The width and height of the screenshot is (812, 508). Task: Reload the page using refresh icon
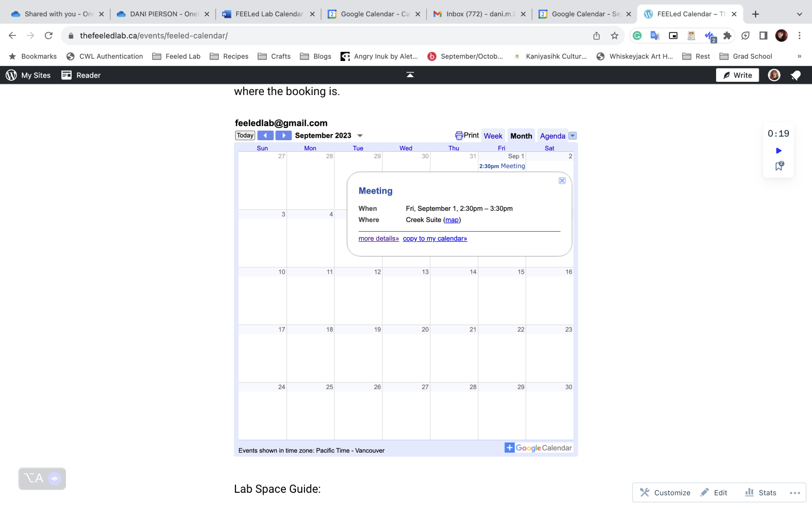coord(49,36)
